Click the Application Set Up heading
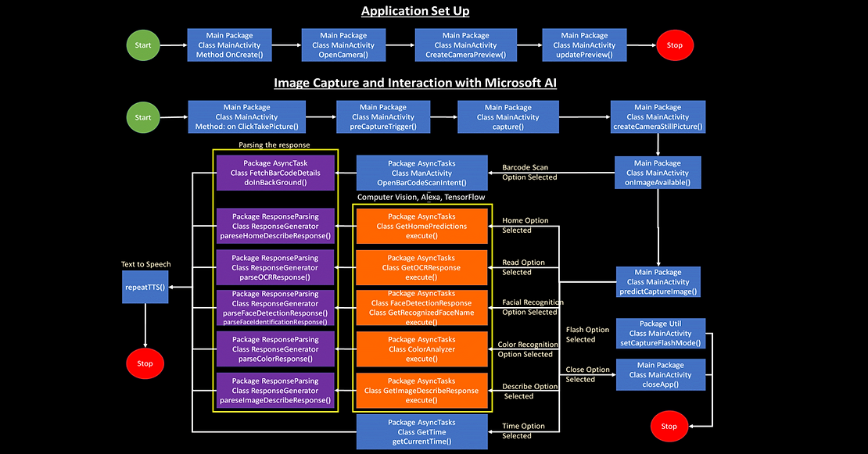The width and height of the screenshot is (868, 454). [415, 11]
